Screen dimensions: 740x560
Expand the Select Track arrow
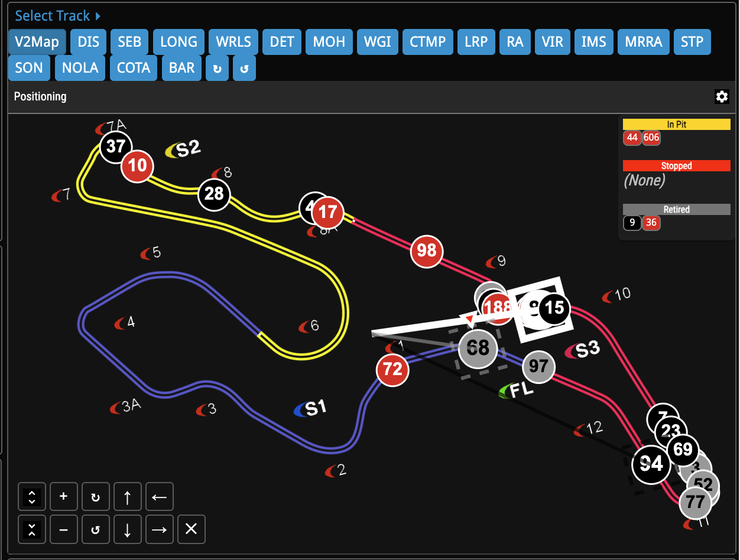98,16
